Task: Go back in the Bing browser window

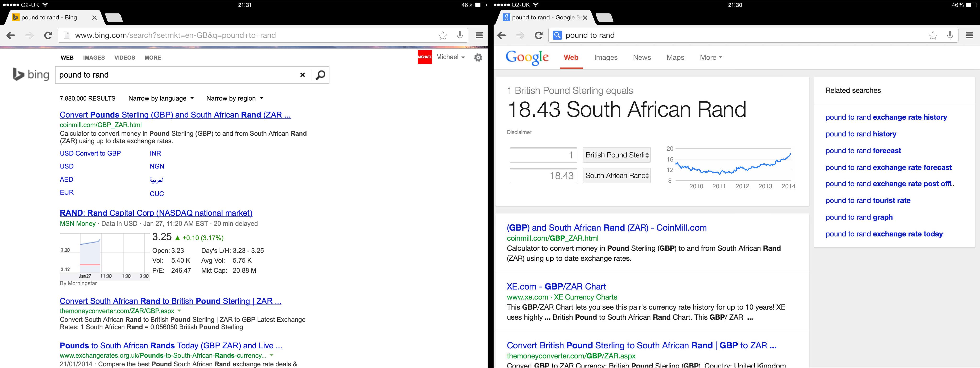Action: (x=11, y=35)
